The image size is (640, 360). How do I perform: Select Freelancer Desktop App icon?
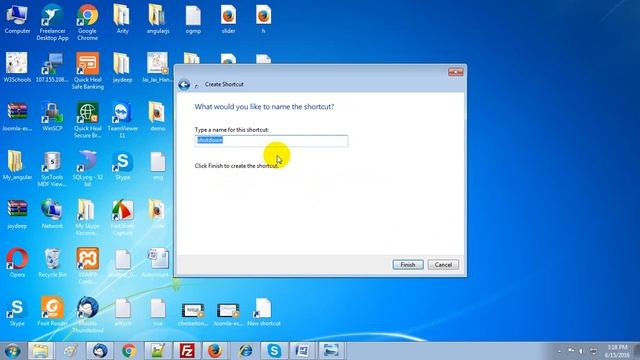52,23
